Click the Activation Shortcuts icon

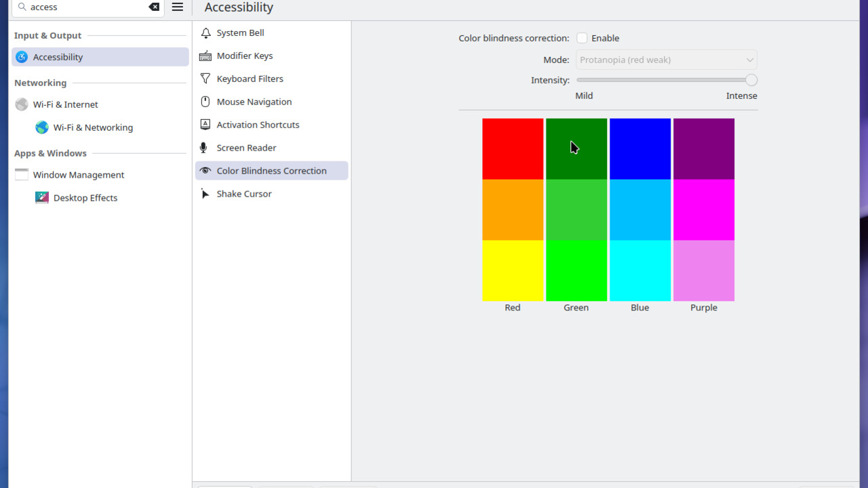(x=205, y=125)
